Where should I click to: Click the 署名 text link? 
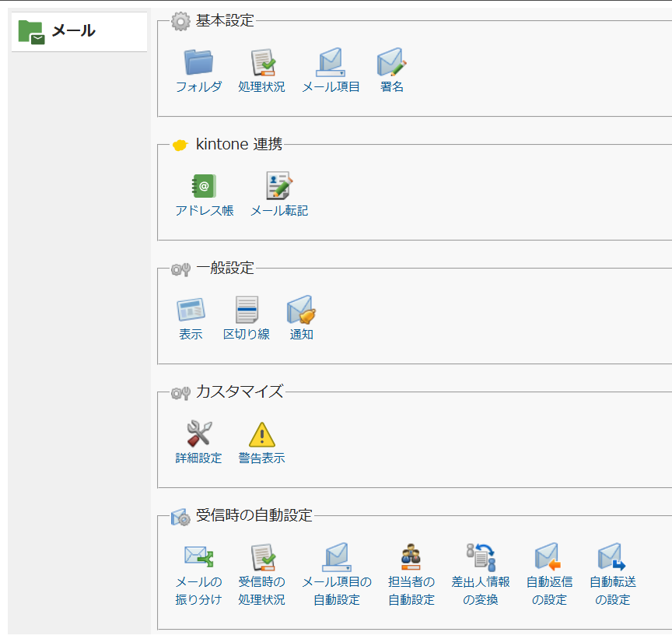point(392,86)
